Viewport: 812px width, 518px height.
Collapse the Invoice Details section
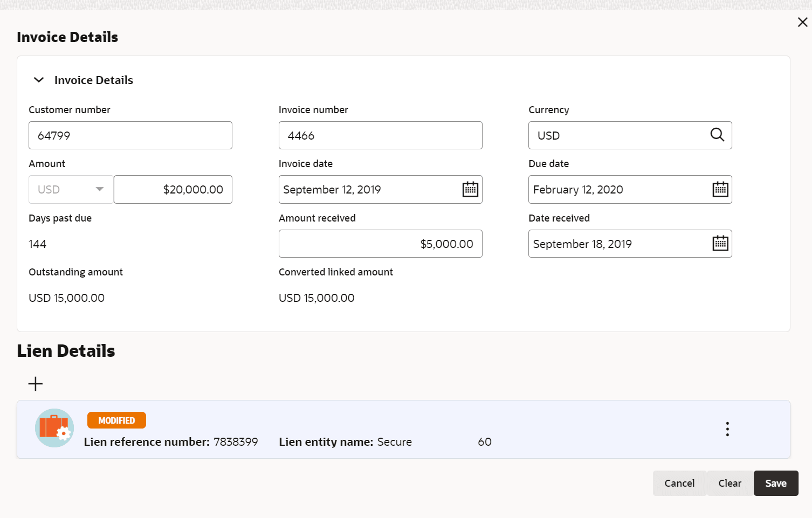[x=39, y=80]
